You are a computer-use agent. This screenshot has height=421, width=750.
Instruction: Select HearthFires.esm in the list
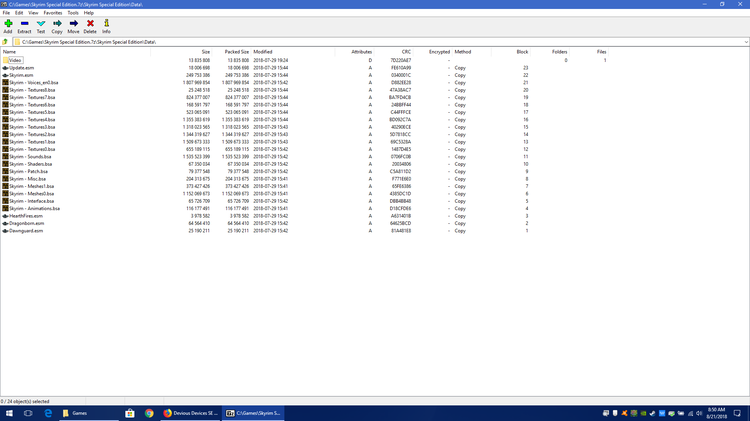point(26,216)
